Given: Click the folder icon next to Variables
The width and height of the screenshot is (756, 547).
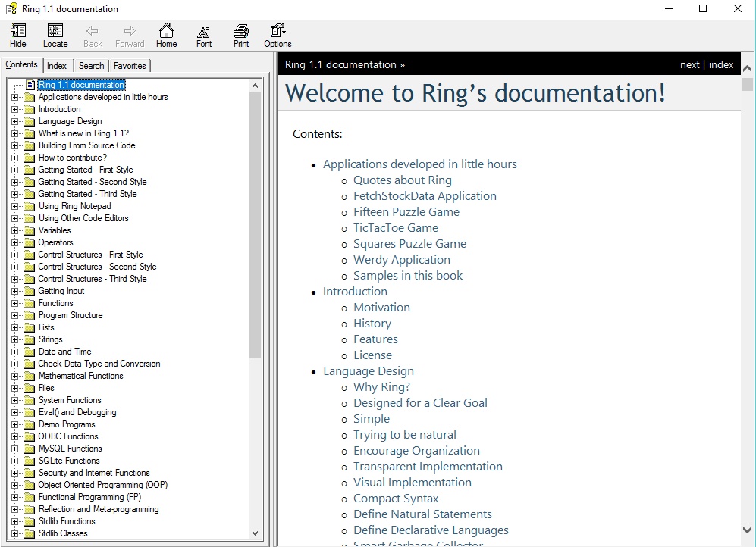Looking at the screenshot, I should pos(30,230).
